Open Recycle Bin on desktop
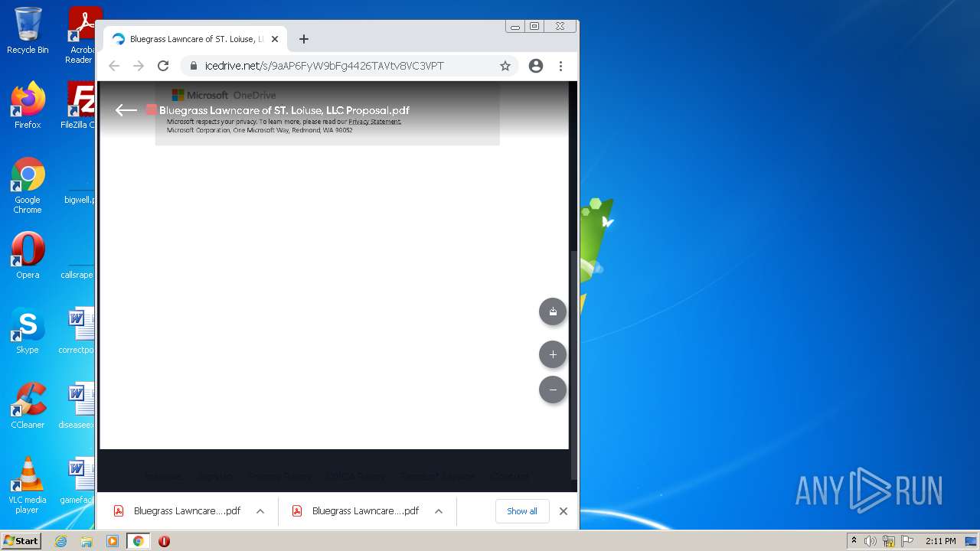This screenshot has height=551, width=980. (x=28, y=31)
